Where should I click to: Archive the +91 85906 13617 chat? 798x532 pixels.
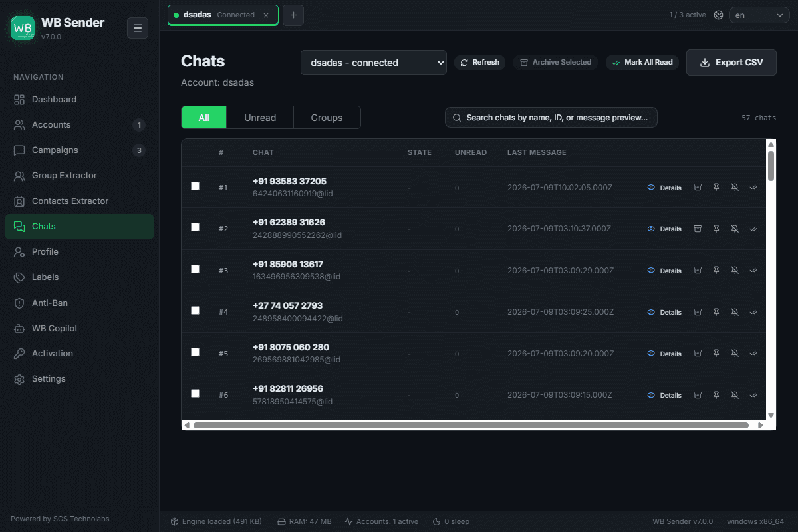(x=698, y=271)
